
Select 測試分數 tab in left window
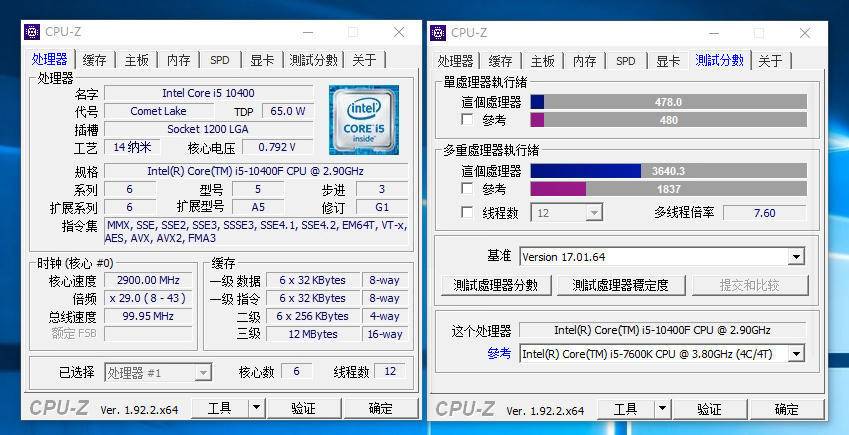coord(314,60)
